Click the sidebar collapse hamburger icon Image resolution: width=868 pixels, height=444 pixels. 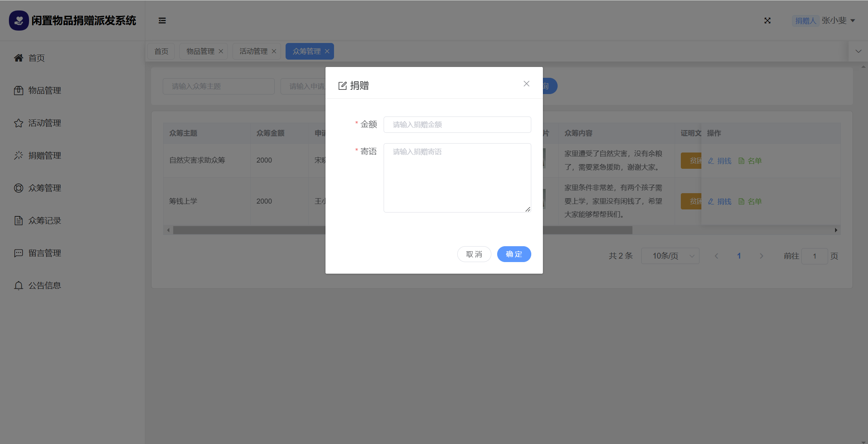click(x=162, y=21)
